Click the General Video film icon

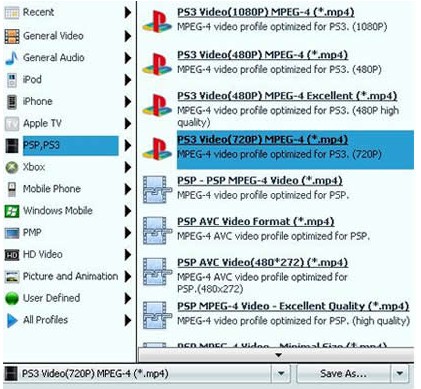[x=12, y=36]
